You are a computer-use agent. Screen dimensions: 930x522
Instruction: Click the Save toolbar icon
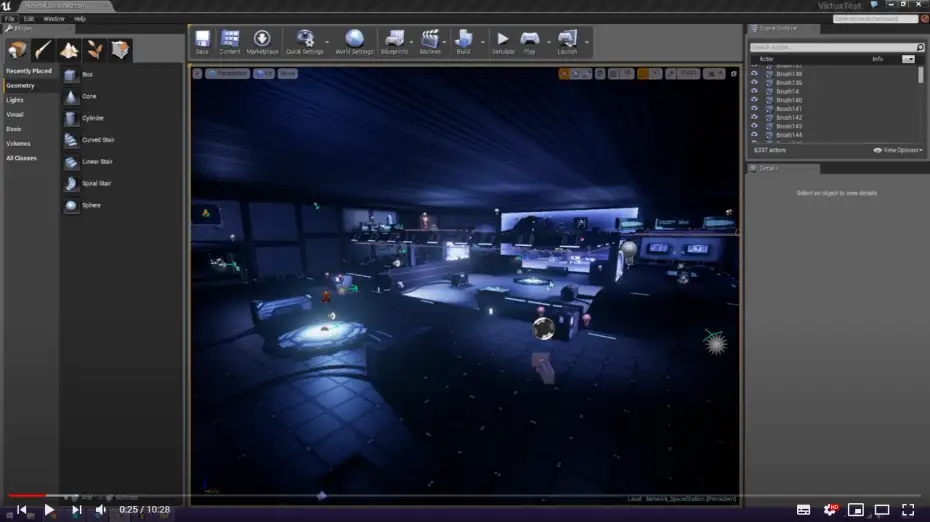click(202, 42)
